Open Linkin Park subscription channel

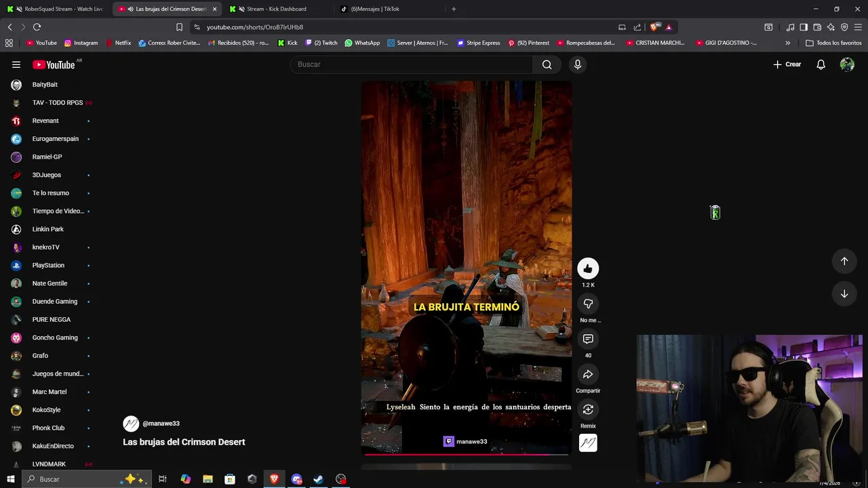pos(48,229)
